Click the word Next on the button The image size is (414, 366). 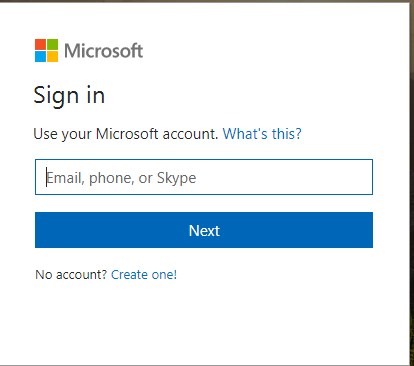204,230
